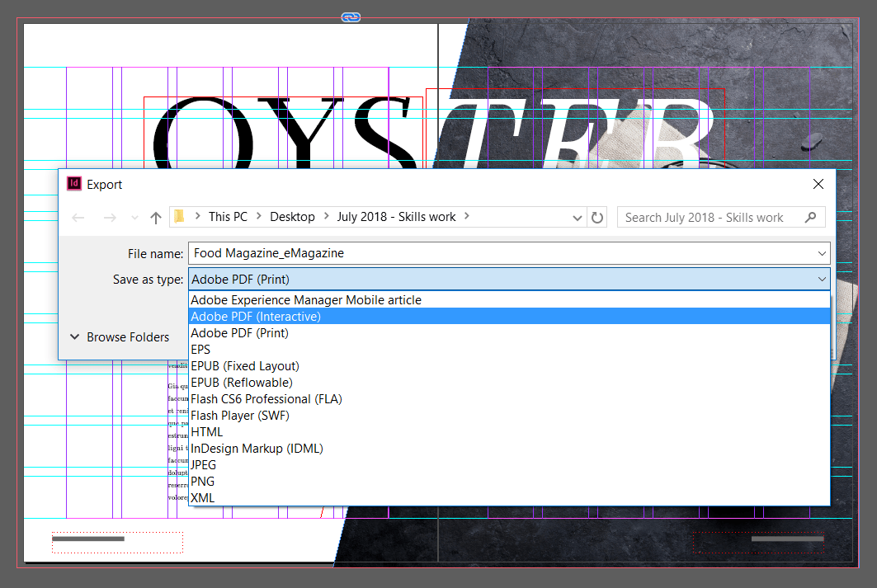
Task: Open the File name history dropdown arrow
Action: (822, 253)
